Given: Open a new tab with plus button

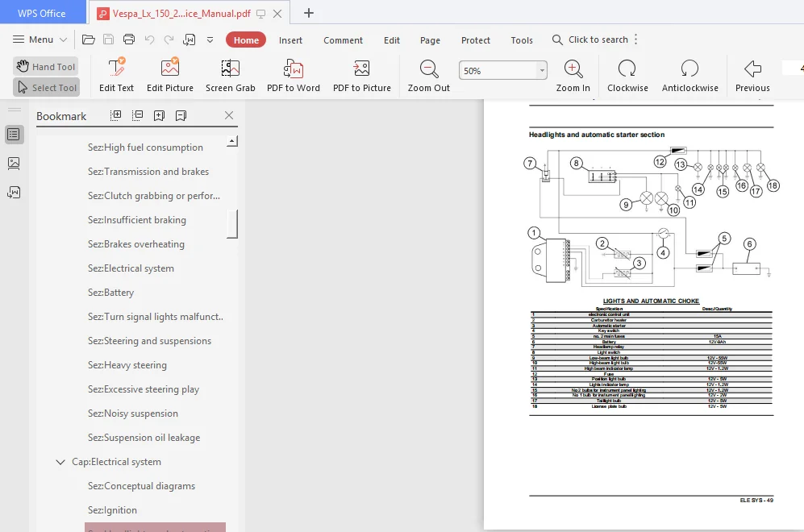Looking at the screenshot, I should click(x=309, y=13).
